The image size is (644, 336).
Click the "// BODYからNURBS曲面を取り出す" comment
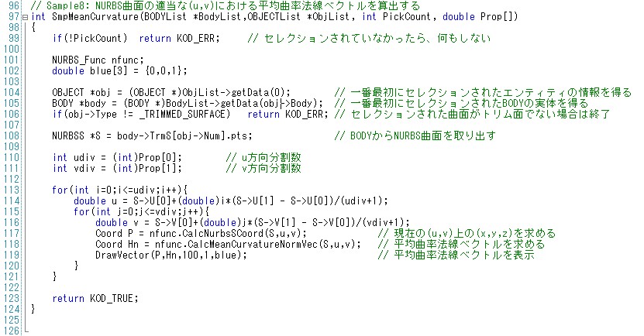click(415, 135)
